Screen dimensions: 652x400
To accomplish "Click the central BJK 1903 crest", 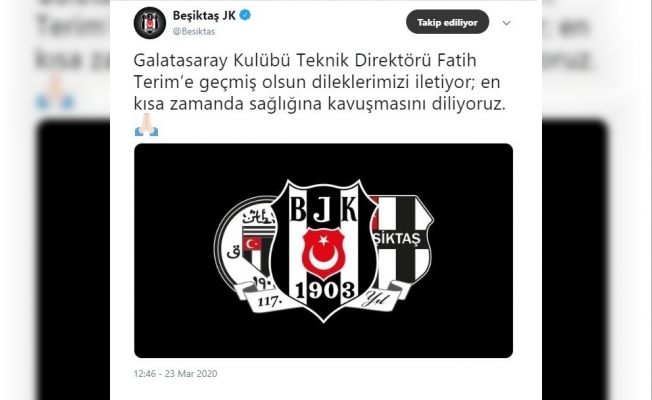I will 324,250.
